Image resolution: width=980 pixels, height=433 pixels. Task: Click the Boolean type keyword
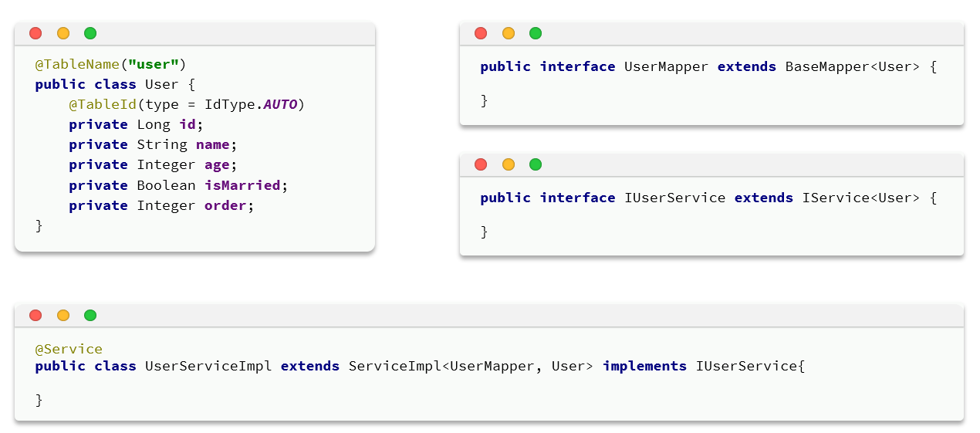pos(166,185)
